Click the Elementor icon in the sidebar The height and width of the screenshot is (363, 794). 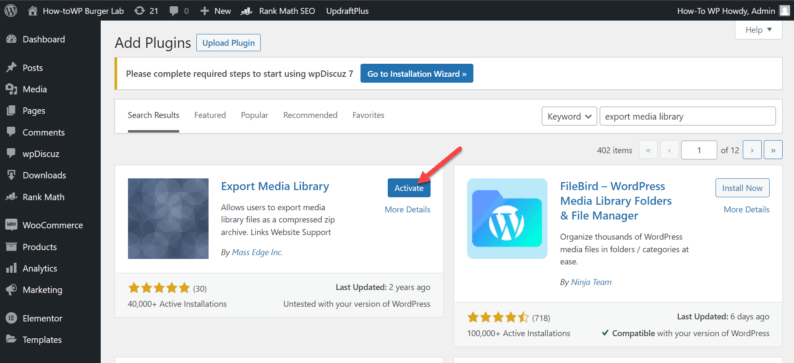pos(11,318)
